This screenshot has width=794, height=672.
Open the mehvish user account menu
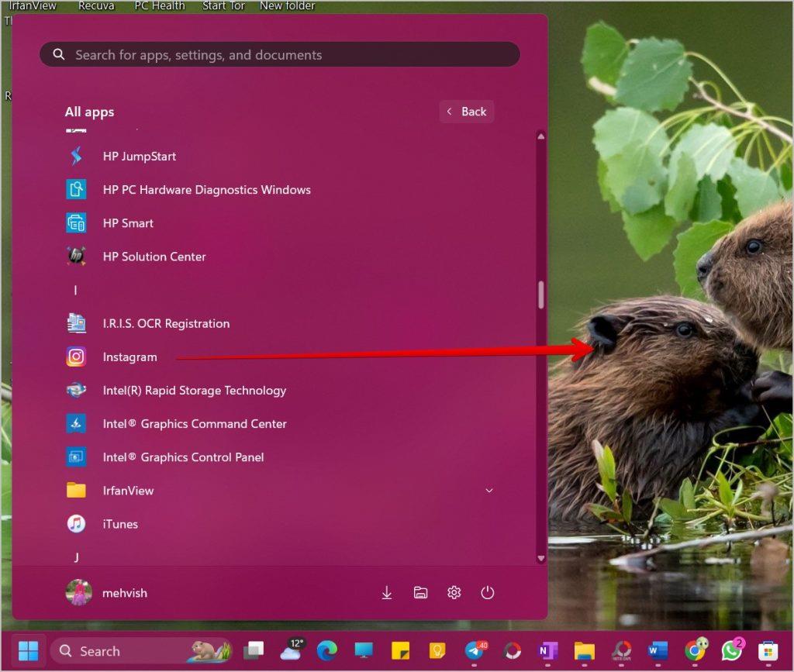coord(107,593)
